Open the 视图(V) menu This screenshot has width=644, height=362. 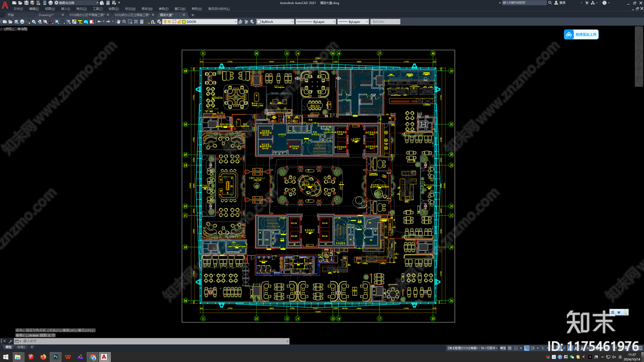(x=50, y=9)
